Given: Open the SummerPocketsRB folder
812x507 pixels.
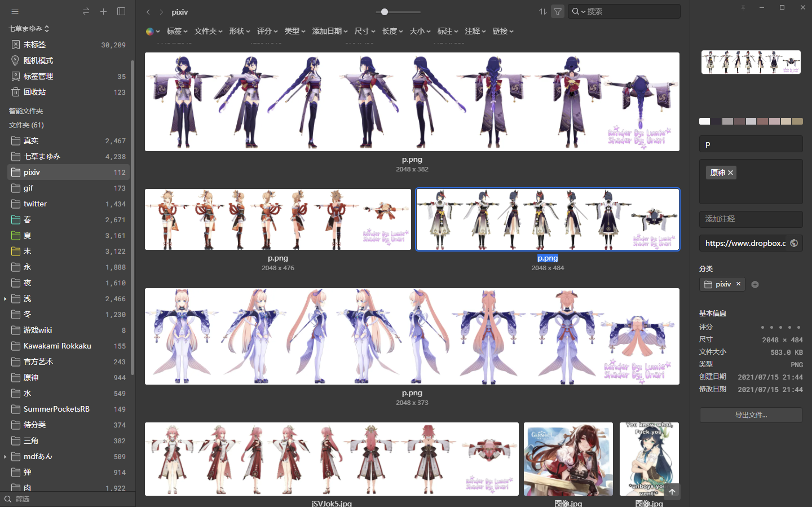Looking at the screenshot, I should pyautogui.click(x=68, y=409).
